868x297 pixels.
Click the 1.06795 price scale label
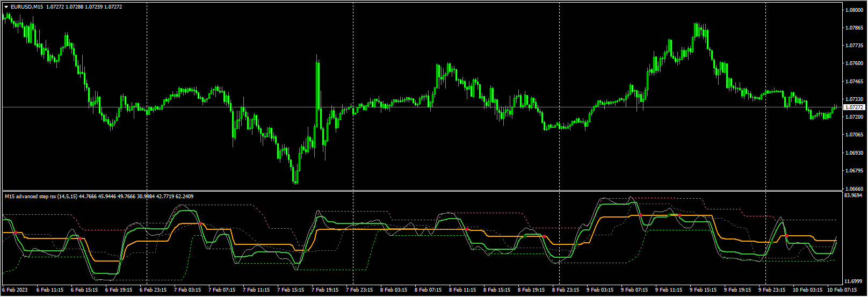854,171
